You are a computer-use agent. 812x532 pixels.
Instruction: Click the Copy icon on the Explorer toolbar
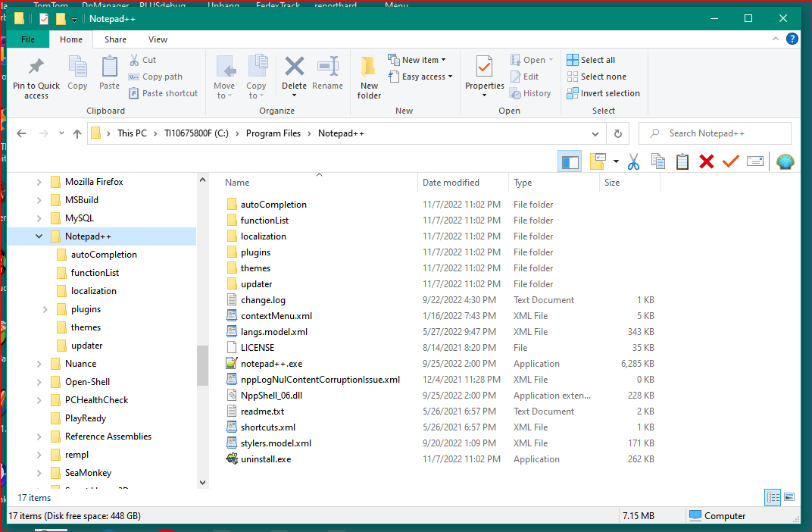click(658, 161)
